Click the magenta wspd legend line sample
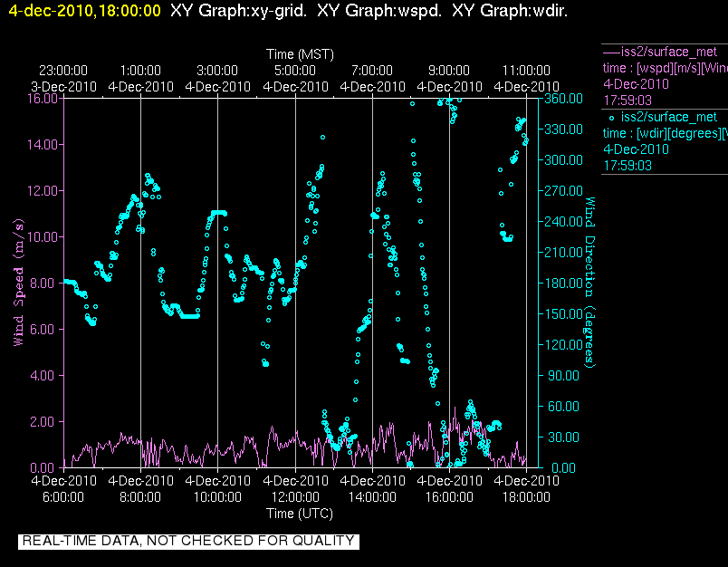This screenshot has height=567, width=728. pos(611,52)
